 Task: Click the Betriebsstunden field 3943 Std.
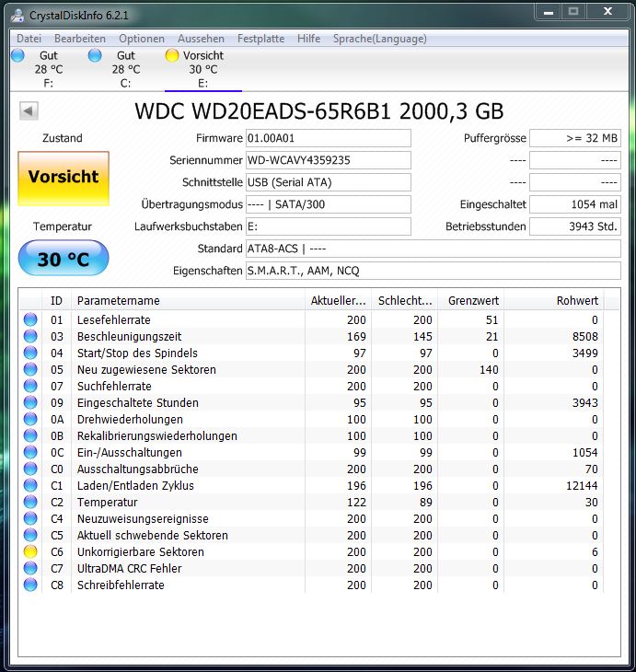575,226
